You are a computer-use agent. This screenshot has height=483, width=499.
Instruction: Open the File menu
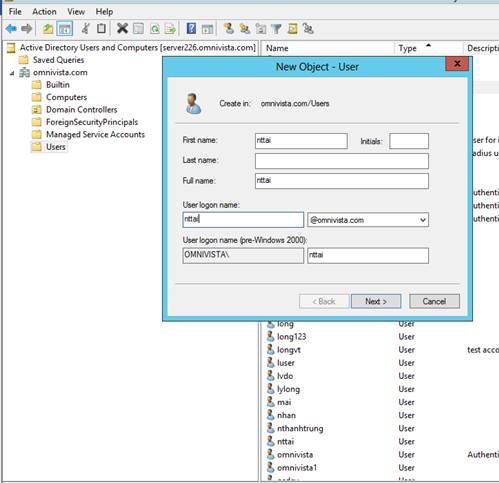click(15, 12)
